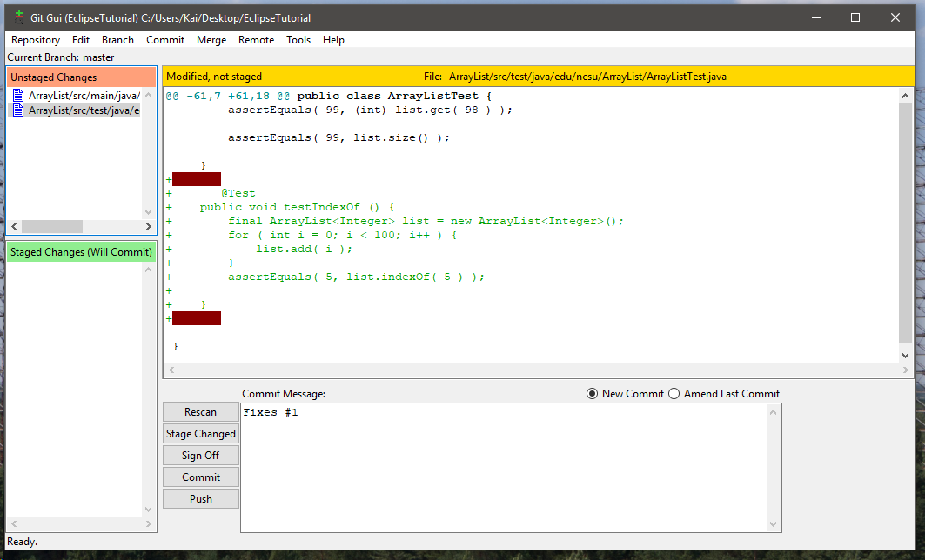Click commit message scroll down arrow
925x560 pixels.
pyautogui.click(x=774, y=524)
